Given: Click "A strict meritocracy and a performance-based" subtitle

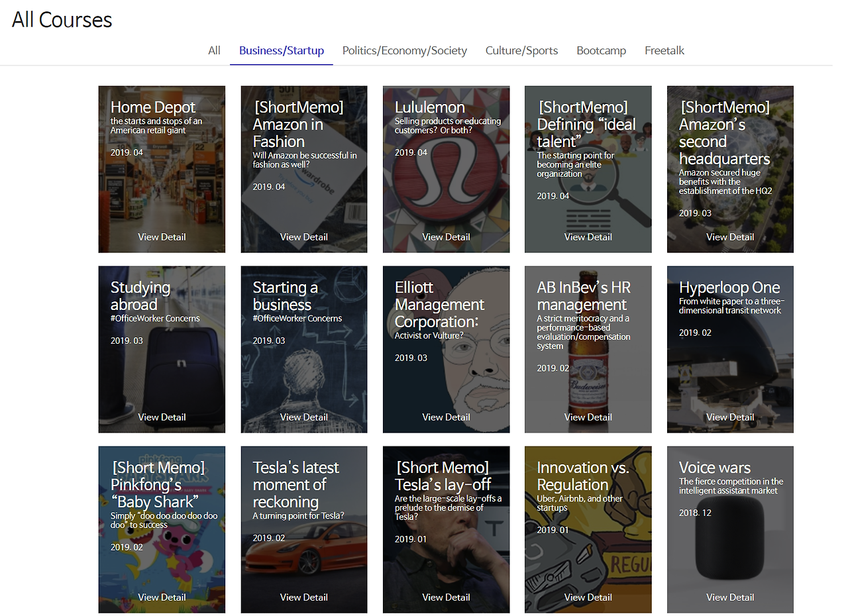Looking at the screenshot, I should tap(584, 333).
